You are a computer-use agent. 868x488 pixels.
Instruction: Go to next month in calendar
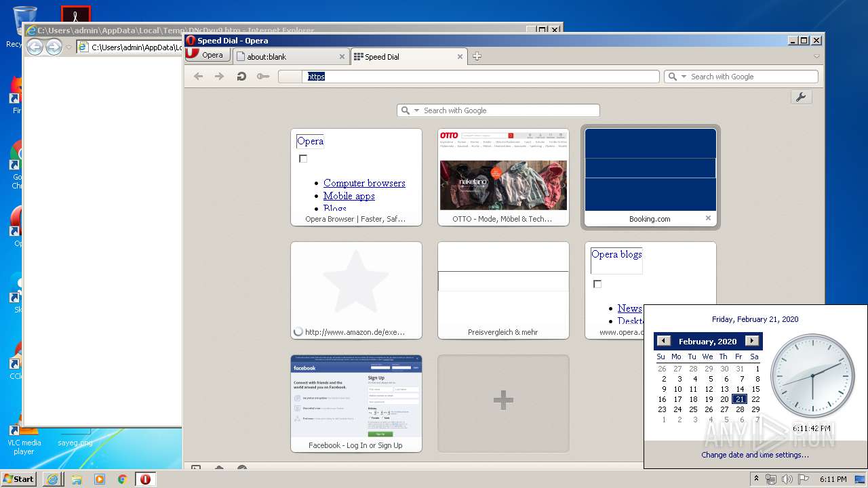click(751, 341)
